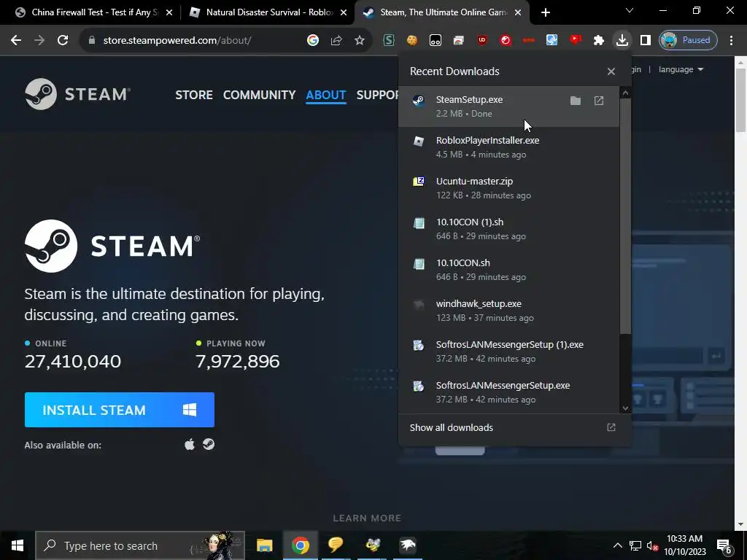Click the Google icon in the address bar
747x560 pixels.
click(313, 40)
